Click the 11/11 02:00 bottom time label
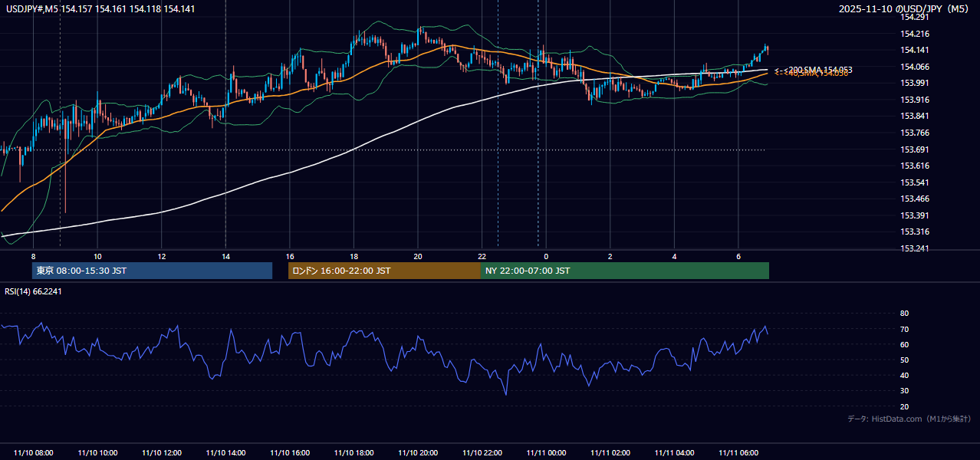 pyautogui.click(x=610, y=453)
